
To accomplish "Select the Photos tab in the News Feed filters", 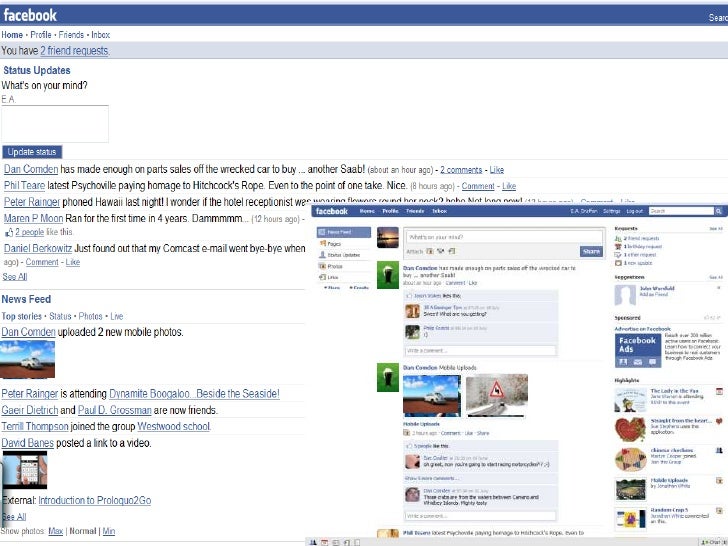I will pyautogui.click(x=91, y=316).
